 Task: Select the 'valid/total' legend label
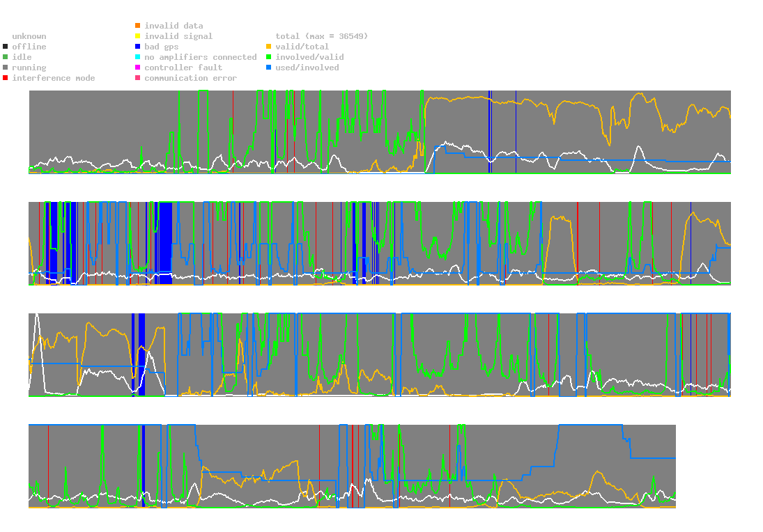[x=302, y=47]
